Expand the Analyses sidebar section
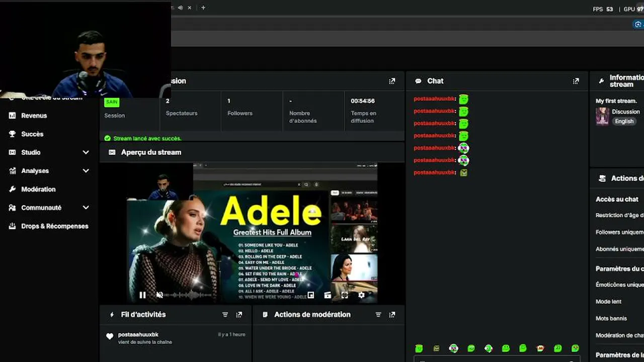This screenshot has width=644, height=362. pyautogui.click(x=86, y=171)
